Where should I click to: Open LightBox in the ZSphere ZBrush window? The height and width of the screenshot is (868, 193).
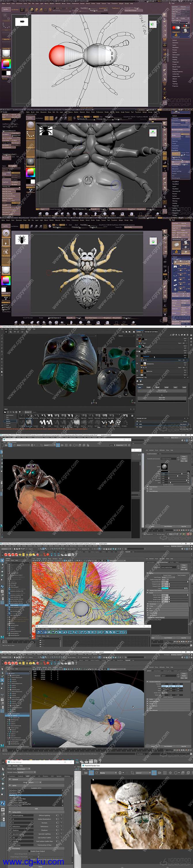click(6, 10)
